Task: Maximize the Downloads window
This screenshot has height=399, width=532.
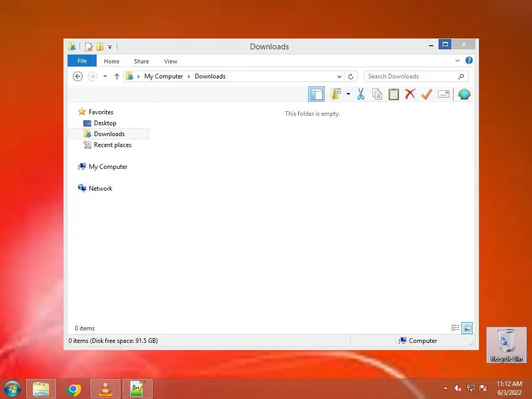Action: tap(445, 45)
